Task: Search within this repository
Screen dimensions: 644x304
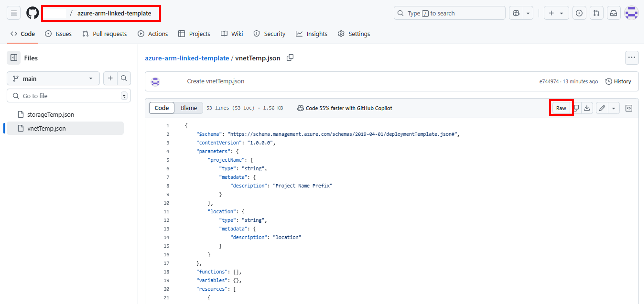Action: point(124,78)
